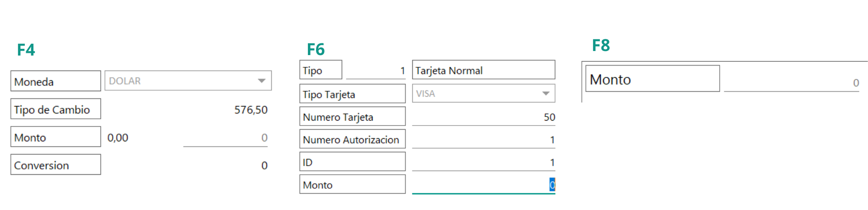Click the Conversion value field
Viewport: 868px width, 210px height.
pyautogui.click(x=264, y=166)
